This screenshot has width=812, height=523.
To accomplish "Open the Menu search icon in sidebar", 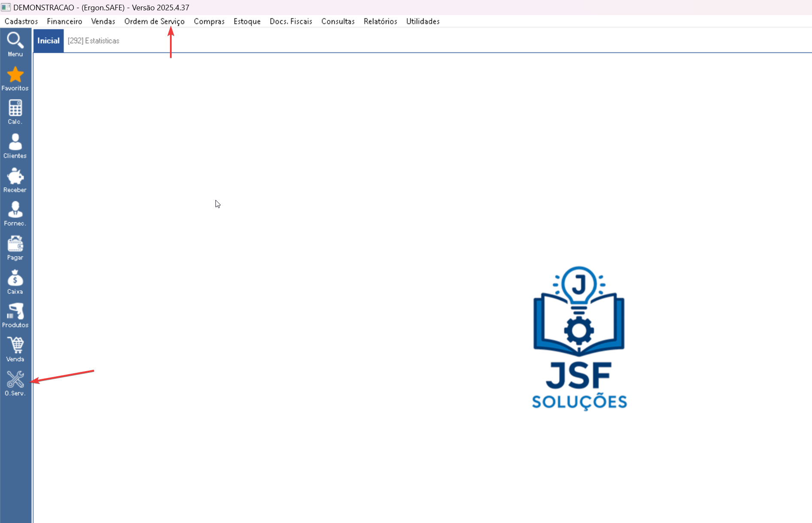I will [15, 44].
